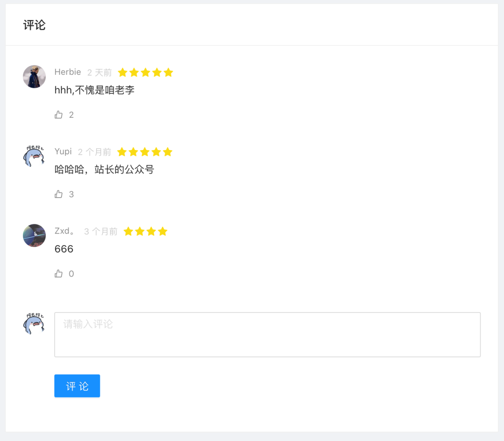Click the Yupi username
504x441 pixels.
tap(63, 151)
